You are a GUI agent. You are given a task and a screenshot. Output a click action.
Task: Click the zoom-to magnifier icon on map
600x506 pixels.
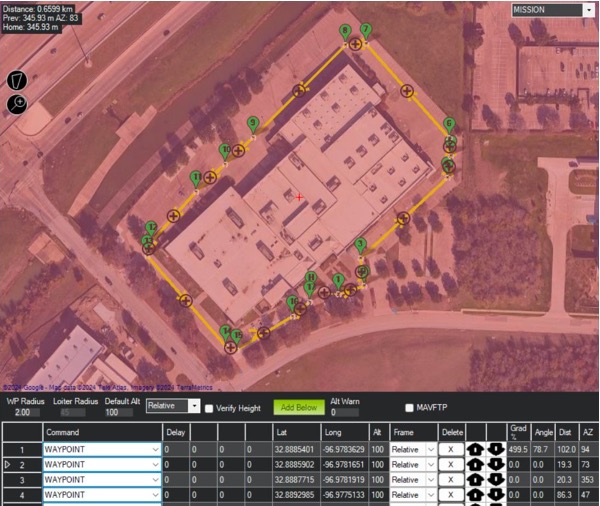[17, 103]
